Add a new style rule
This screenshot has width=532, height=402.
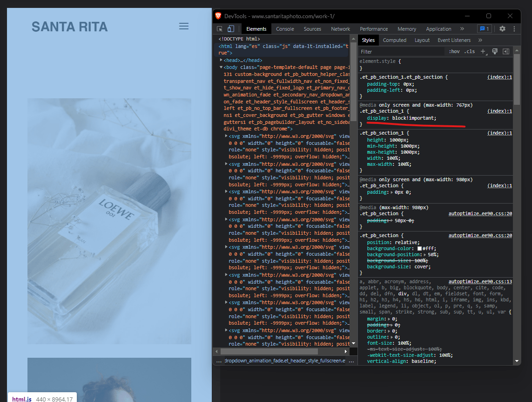tap(483, 52)
